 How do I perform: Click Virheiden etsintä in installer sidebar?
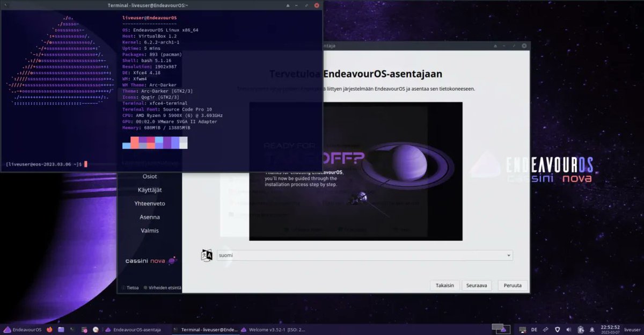163,288
